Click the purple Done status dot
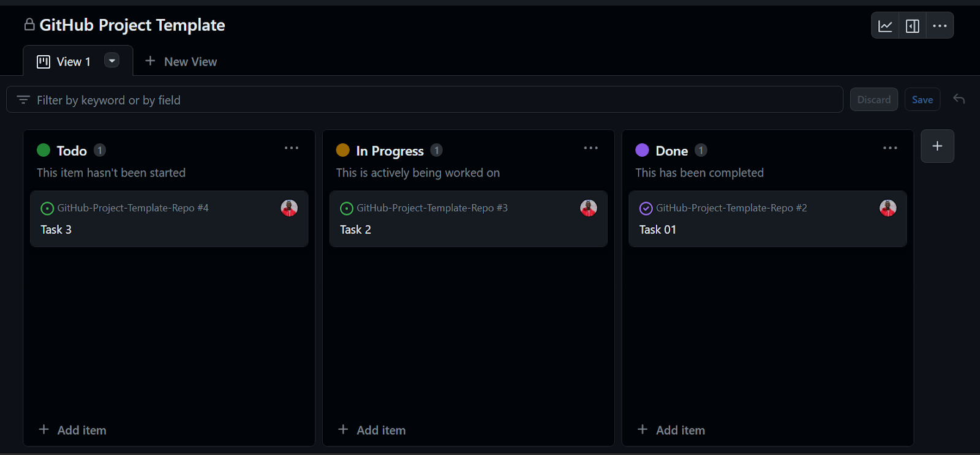980x455 pixels. click(642, 150)
